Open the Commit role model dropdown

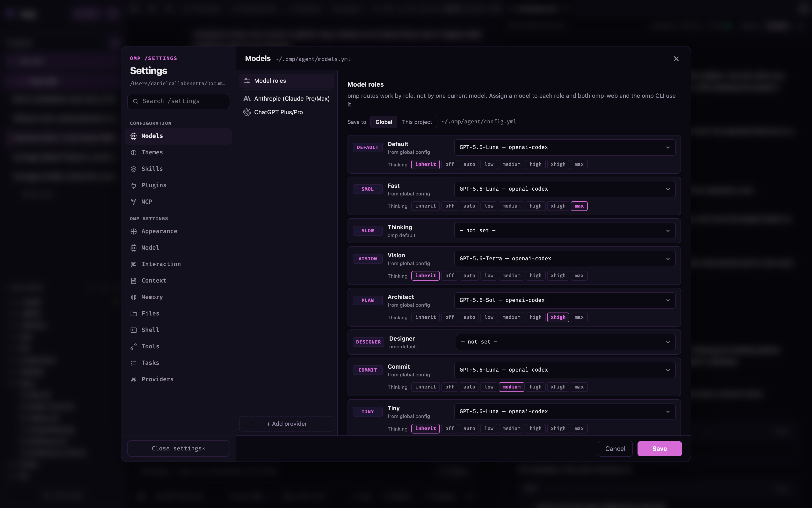(565, 370)
